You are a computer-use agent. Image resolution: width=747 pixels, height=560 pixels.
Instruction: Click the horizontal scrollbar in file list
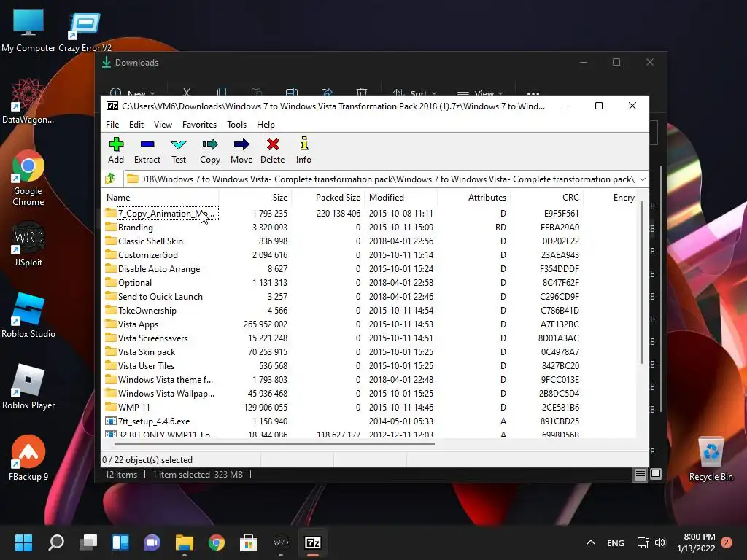pos(274,444)
